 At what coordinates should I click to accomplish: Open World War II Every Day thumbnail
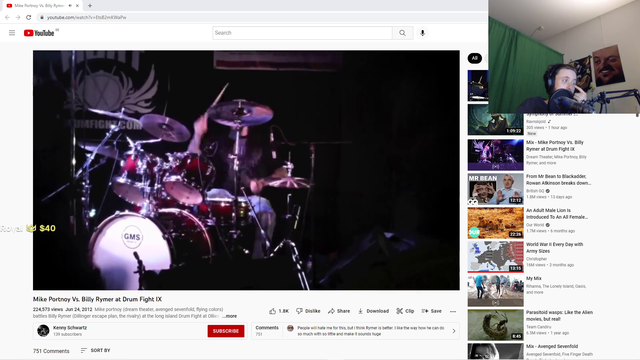pyautogui.click(x=496, y=257)
